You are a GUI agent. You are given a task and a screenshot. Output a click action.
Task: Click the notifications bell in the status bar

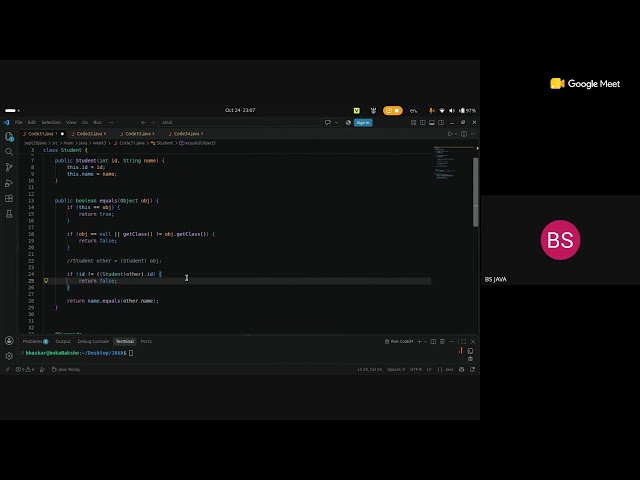[x=472, y=369]
